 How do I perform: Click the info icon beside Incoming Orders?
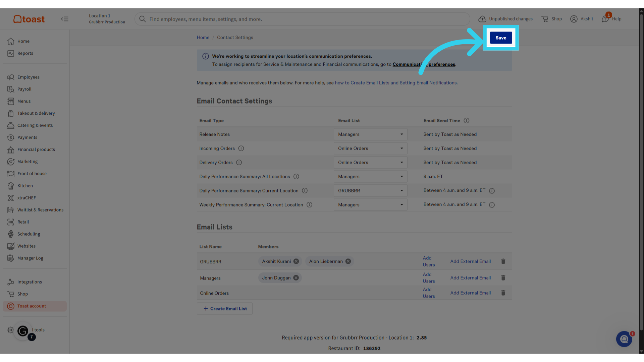click(241, 148)
